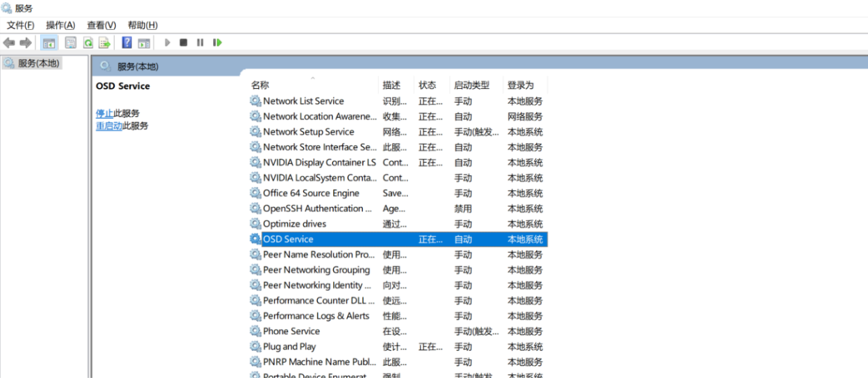This screenshot has width=868, height=380.
Task: Toggle the Show/Hide Console Tree icon
Action: pos(49,43)
